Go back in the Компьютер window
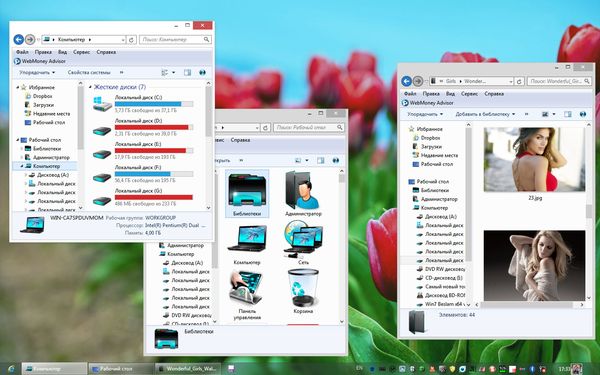This screenshot has width=600, height=375. [18, 39]
